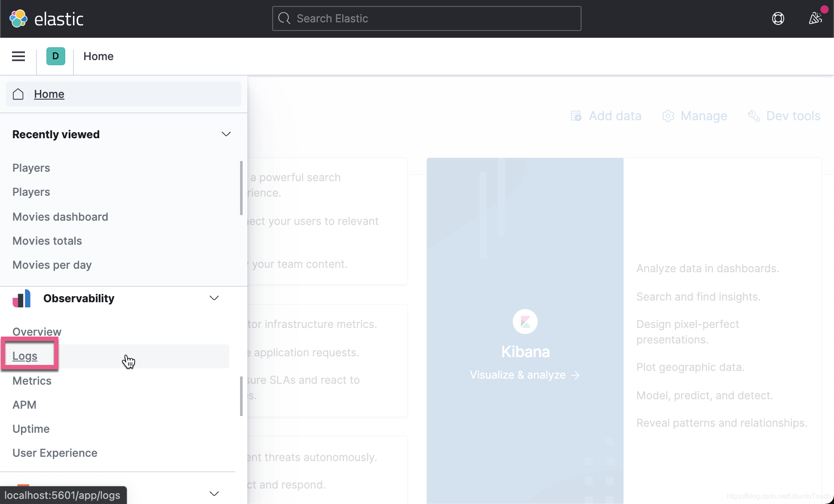Click the Add data button

click(x=606, y=116)
